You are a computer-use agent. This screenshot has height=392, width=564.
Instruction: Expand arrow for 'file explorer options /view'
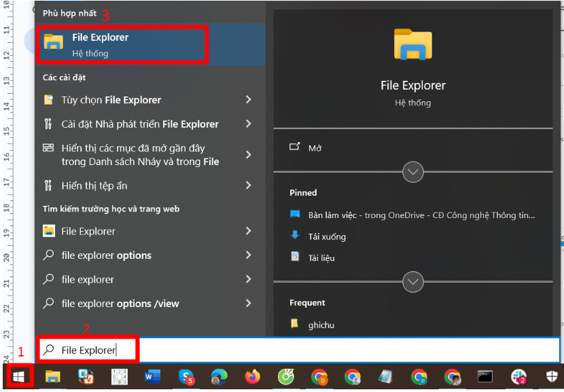[248, 303]
